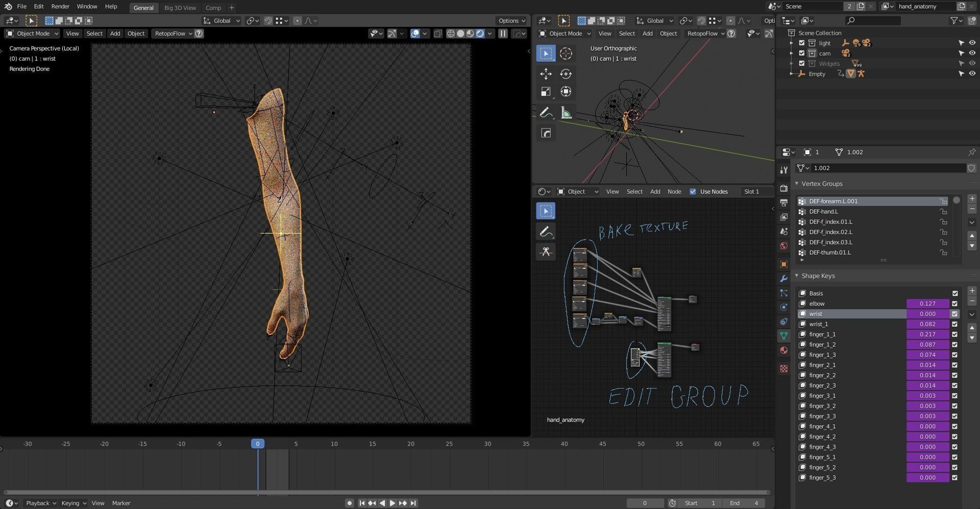The width and height of the screenshot is (980, 509).
Task: Open the RetopoFlow dropdown menu
Action: 173,33
